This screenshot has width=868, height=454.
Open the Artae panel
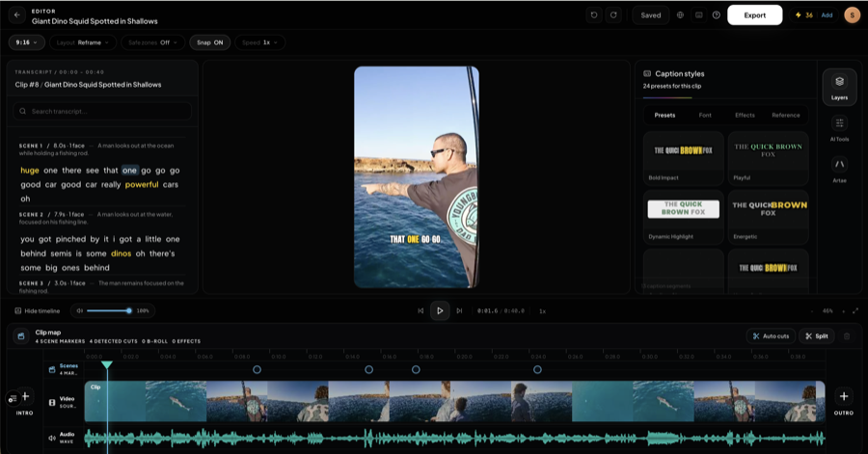pyautogui.click(x=839, y=170)
